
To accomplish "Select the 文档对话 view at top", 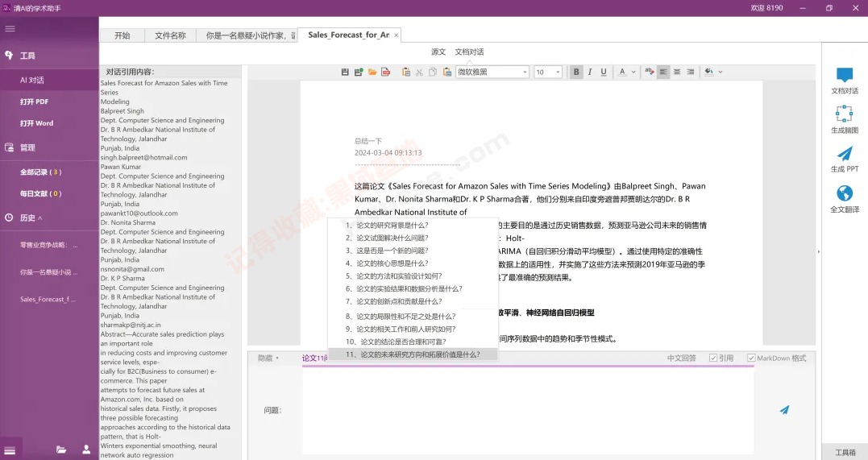I will 469,52.
